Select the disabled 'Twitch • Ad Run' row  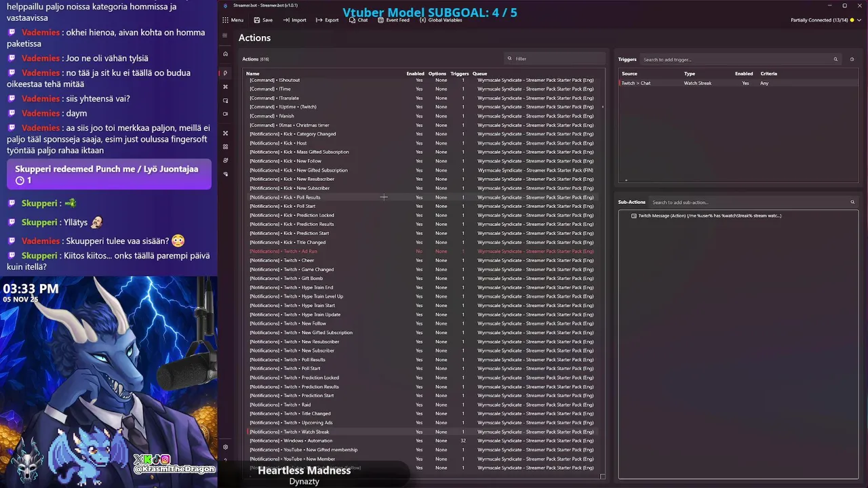pyautogui.click(x=422, y=251)
